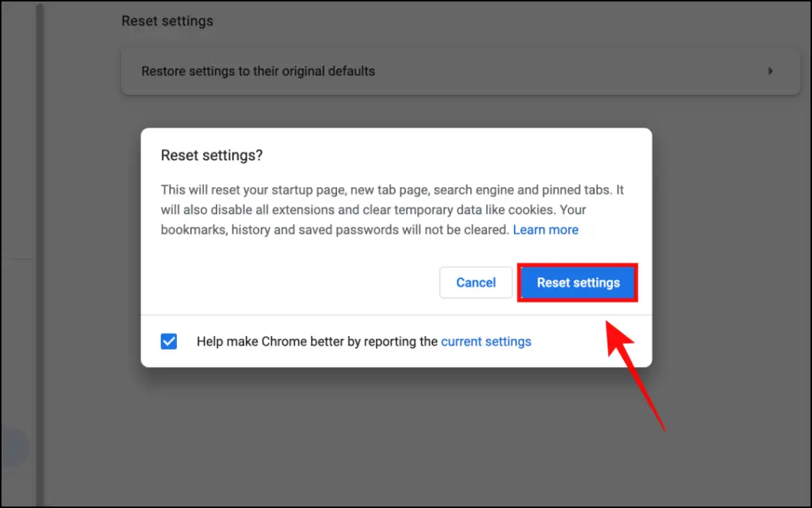Click the Reset settings section heading
Screen dimensions: 812x508
(167, 21)
